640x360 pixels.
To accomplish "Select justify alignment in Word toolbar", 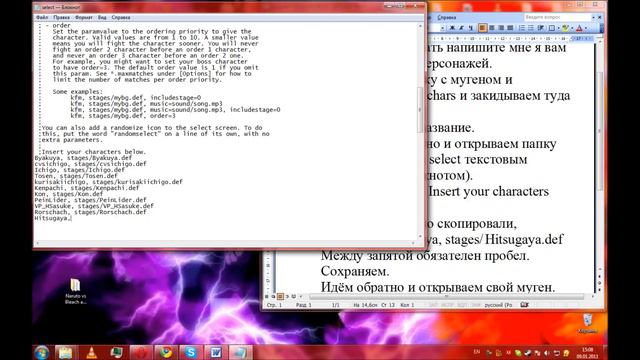I will (x=510, y=28).
